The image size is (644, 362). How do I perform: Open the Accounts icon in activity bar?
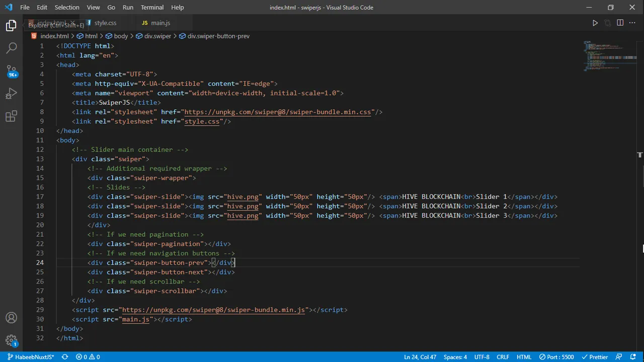point(11,318)
